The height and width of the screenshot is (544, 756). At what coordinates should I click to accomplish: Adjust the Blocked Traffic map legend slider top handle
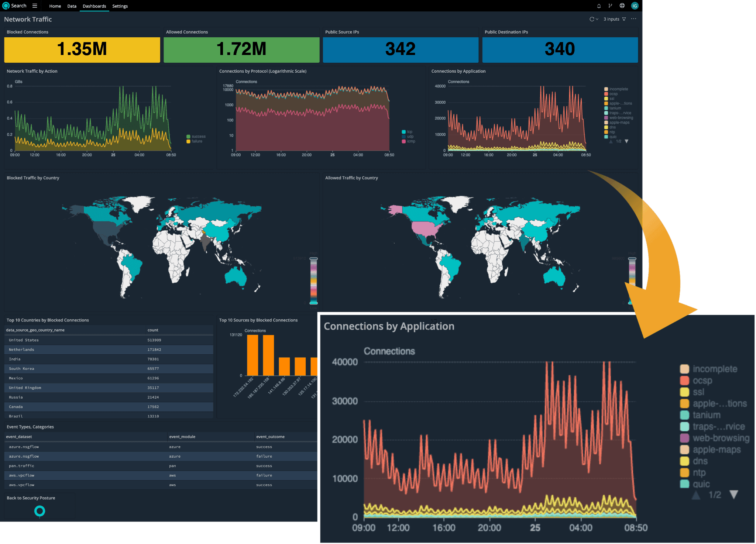tap(313, 259)
